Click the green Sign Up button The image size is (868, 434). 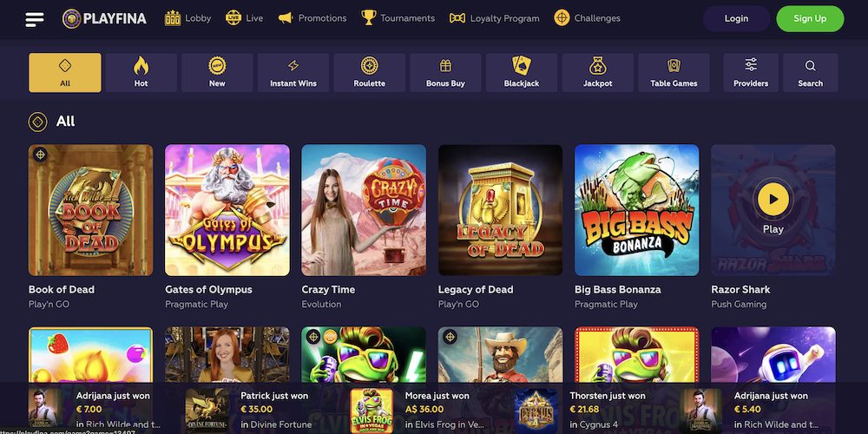pos(810,19)
